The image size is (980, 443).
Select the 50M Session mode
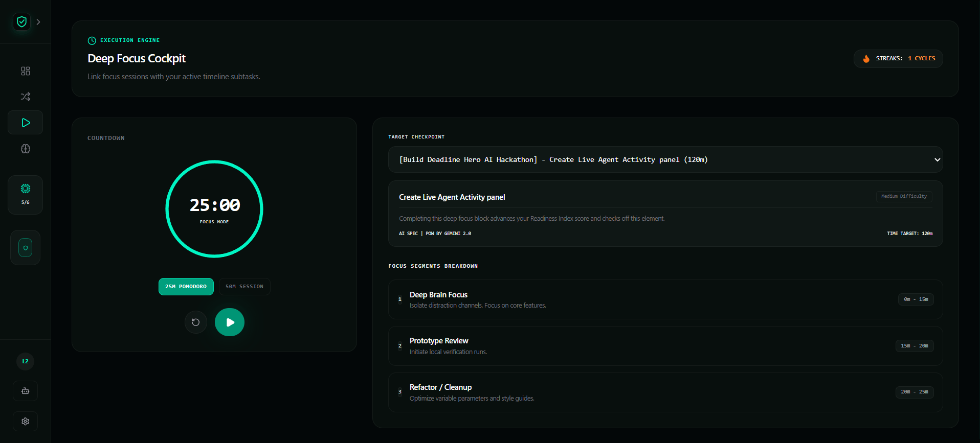point(244,287)
